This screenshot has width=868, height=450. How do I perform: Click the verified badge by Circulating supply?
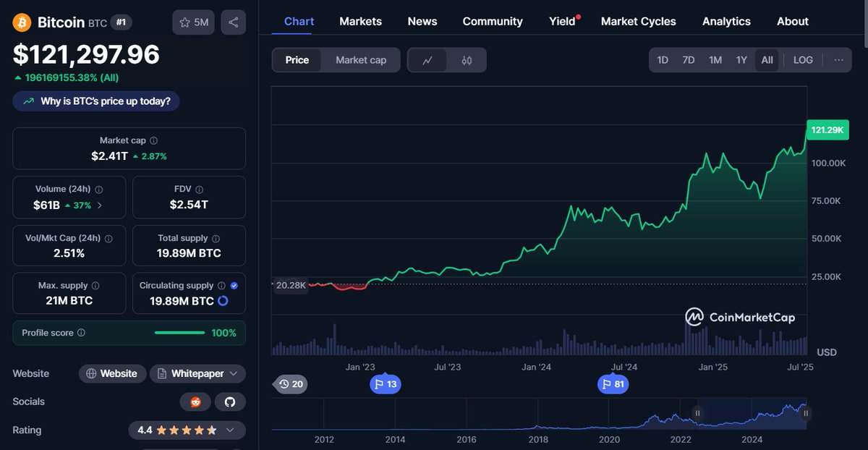click(234, 286)
